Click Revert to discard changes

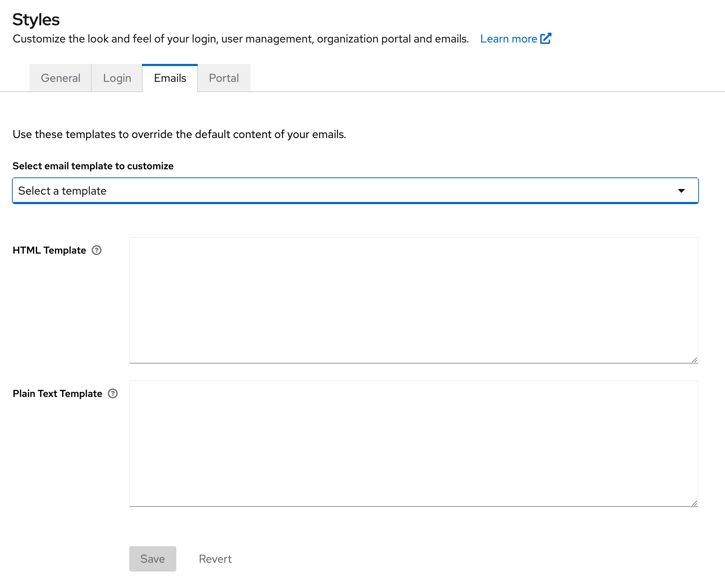pos(215,558)
